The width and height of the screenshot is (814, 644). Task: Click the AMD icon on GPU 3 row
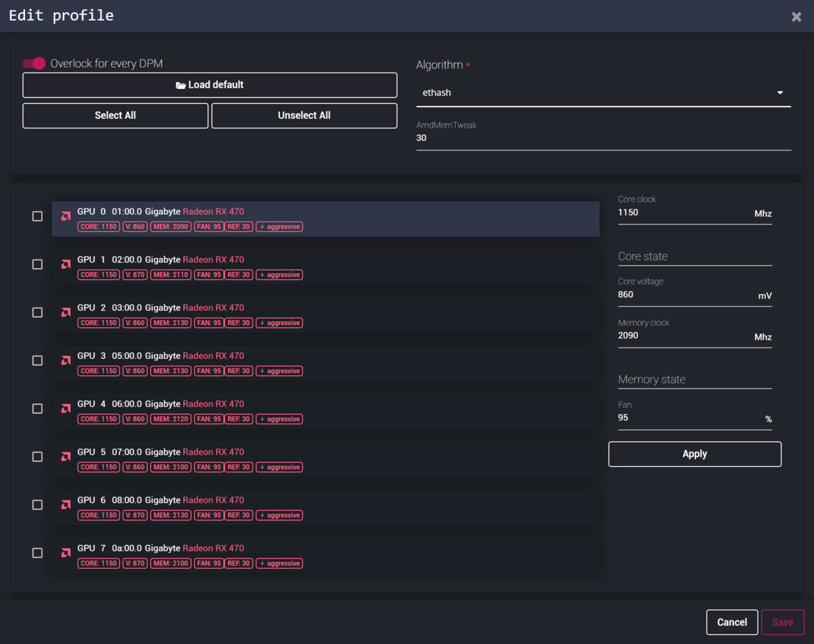coord(66,361)
